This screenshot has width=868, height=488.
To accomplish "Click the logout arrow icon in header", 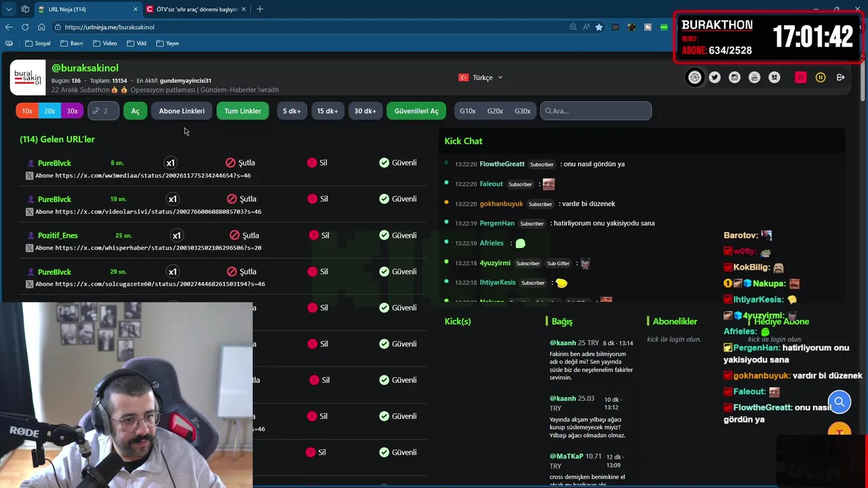I will click(x=840, y=77).
